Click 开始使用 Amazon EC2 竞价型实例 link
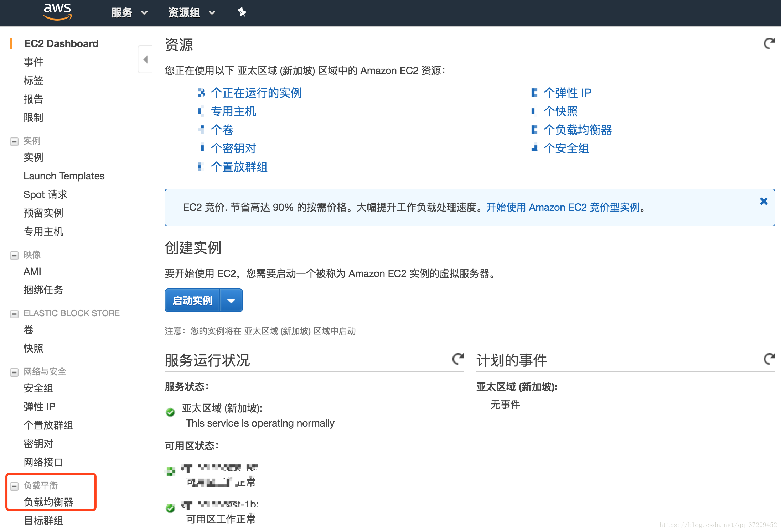 pos(563,207)
